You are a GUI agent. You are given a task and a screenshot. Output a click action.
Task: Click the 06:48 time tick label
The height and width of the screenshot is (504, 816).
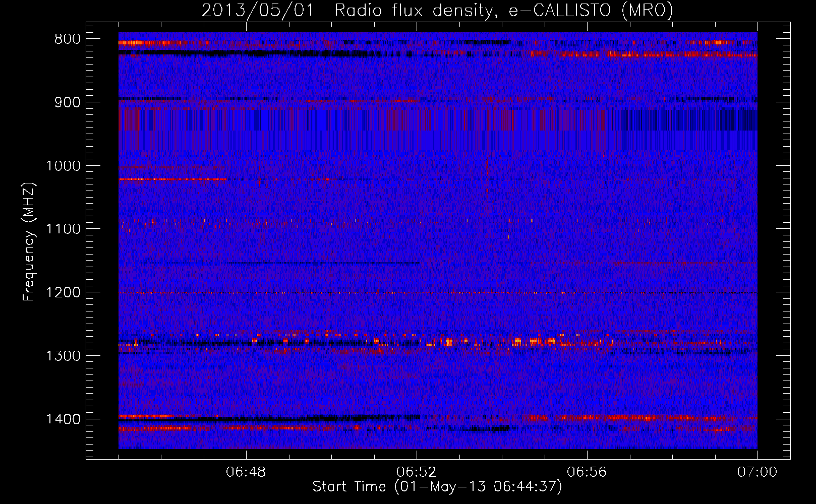click(246, 472)
